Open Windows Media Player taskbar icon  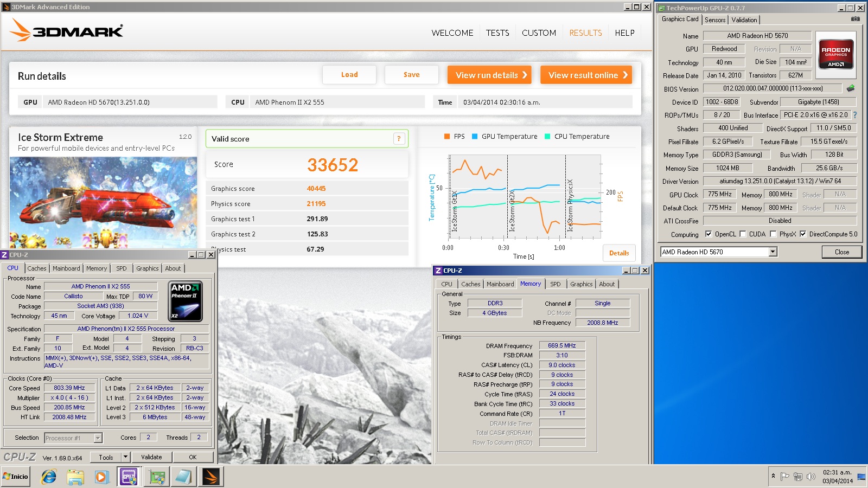101,477
